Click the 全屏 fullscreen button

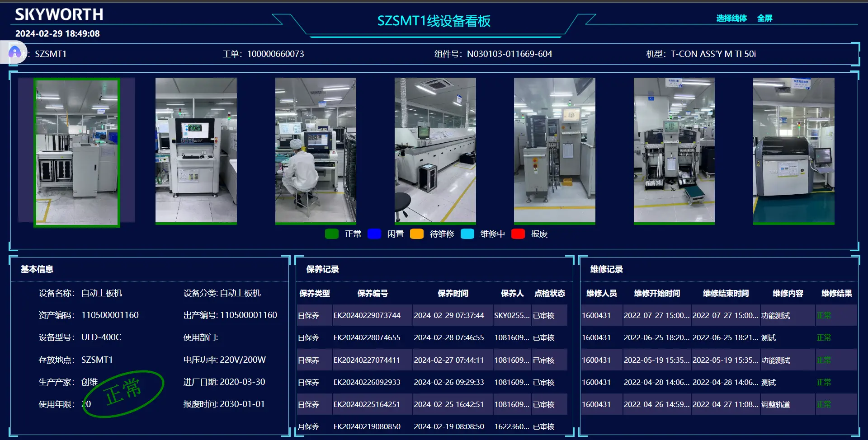point(764,18)
